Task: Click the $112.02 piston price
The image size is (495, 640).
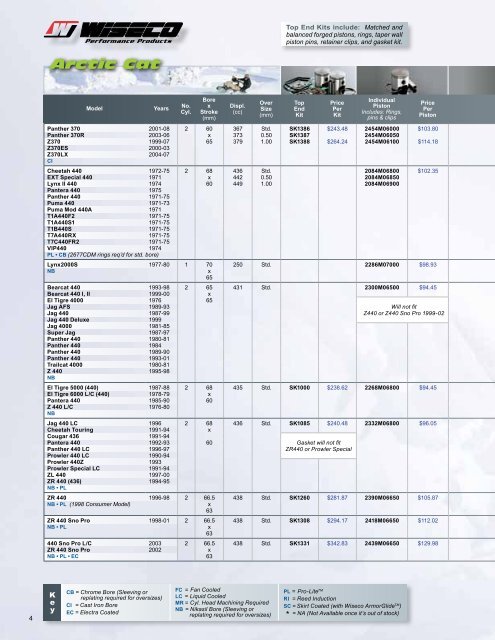Action: [428, 521]
